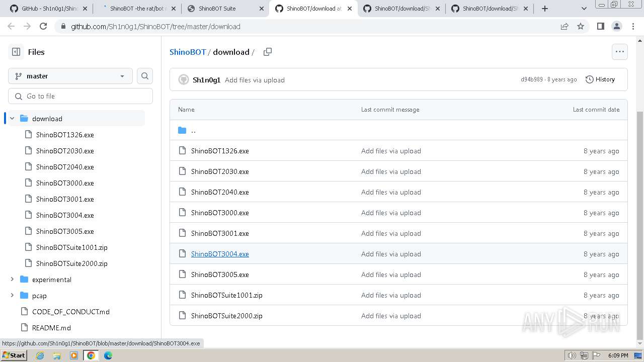Switch to Chrome taskbar icon
The width and height of the screenshot is (644, 362).
click(91, 355)
